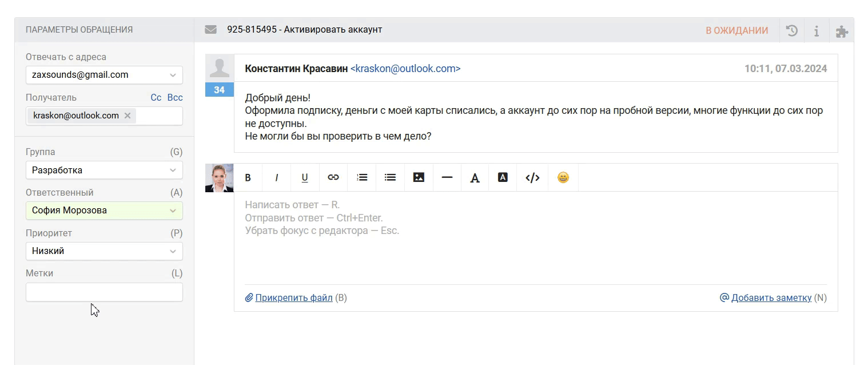Open the integrations puzzle icon
The image size is (868, 365).
pos(842,31)
